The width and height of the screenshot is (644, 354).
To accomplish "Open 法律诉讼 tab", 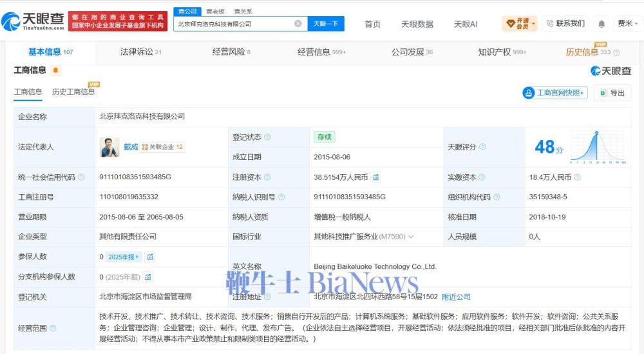I will (140, 52).
